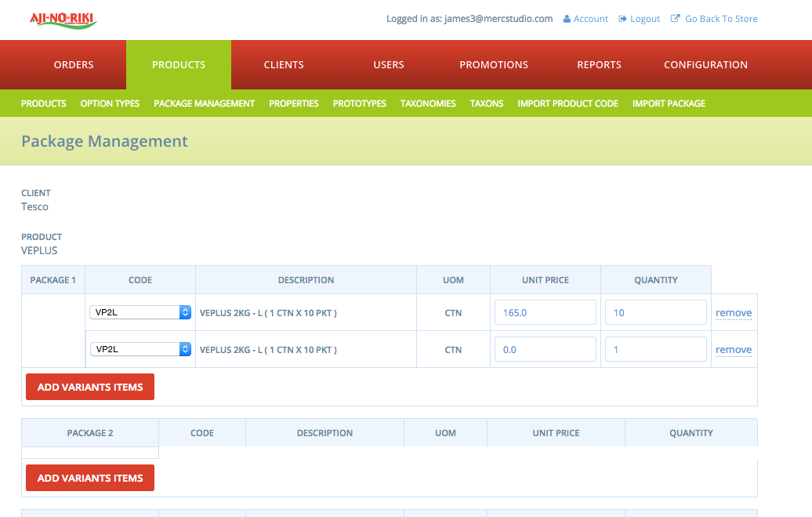Switch to the Clients tab
The image size is (812, 517).
(x=284, y=65)
